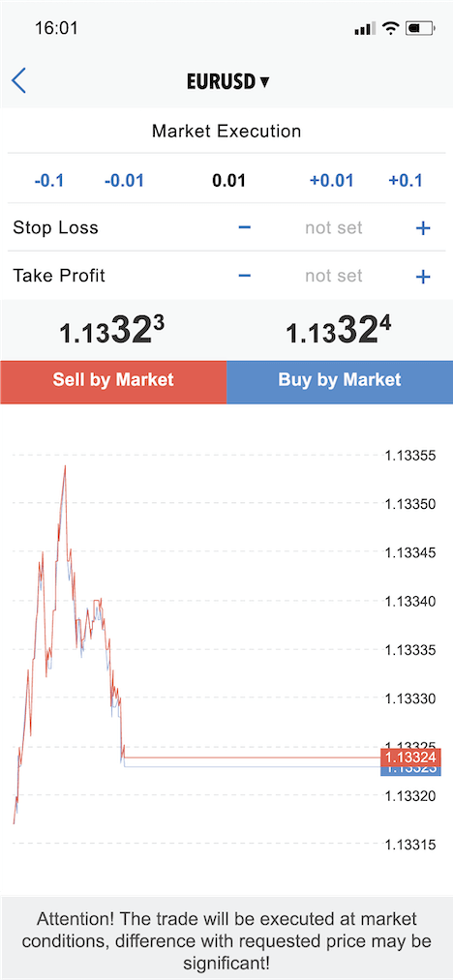Select the 0.01 volume value field

[228, 181]
